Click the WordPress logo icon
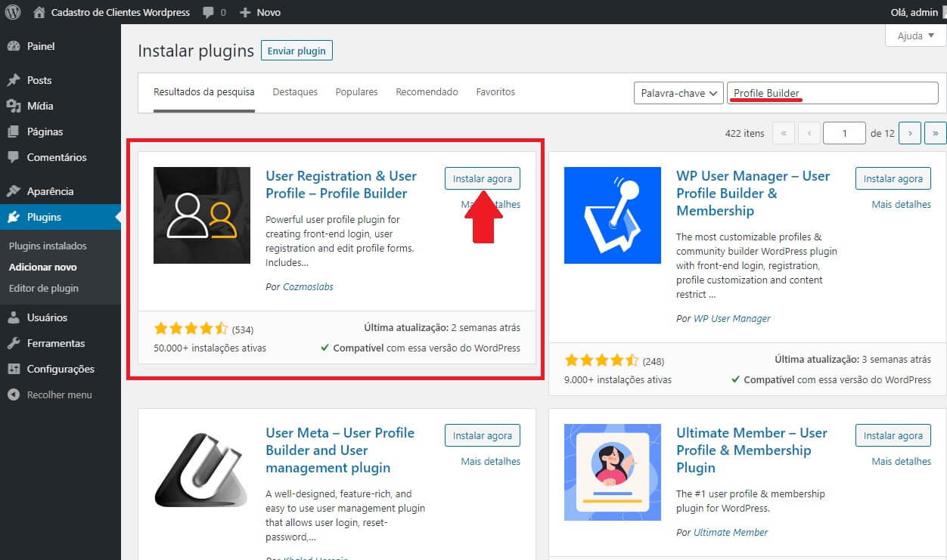This screenshot has width=947, height=560. tap(13, 12)
